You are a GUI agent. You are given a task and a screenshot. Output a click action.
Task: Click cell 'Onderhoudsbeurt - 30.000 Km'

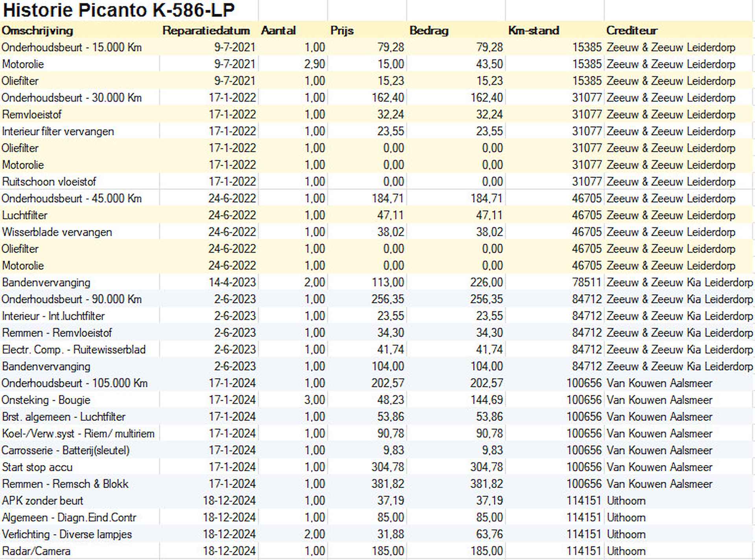tap(72, 98)
